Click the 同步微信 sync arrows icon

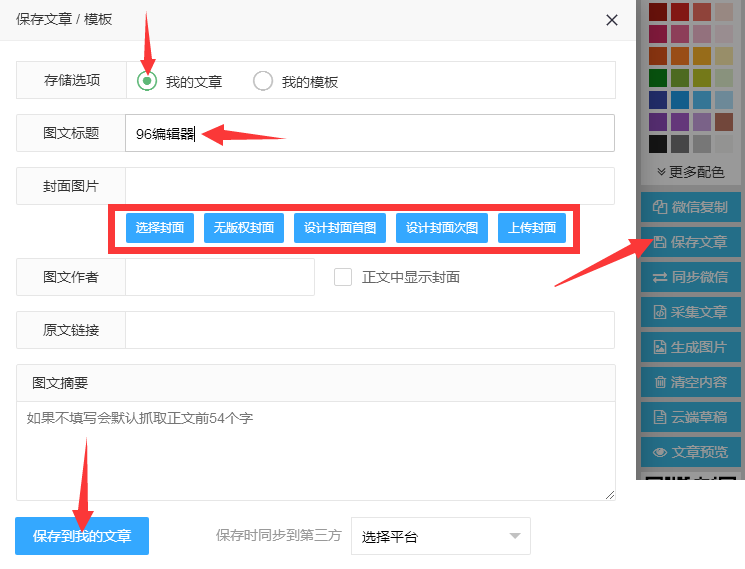coord(659,277)
